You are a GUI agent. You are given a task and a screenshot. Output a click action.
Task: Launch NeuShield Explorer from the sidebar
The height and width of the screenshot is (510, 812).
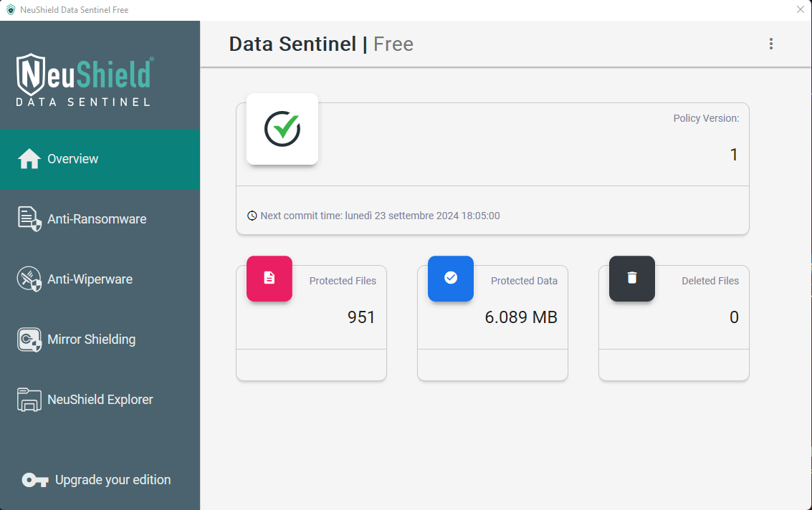click(100, 400)
